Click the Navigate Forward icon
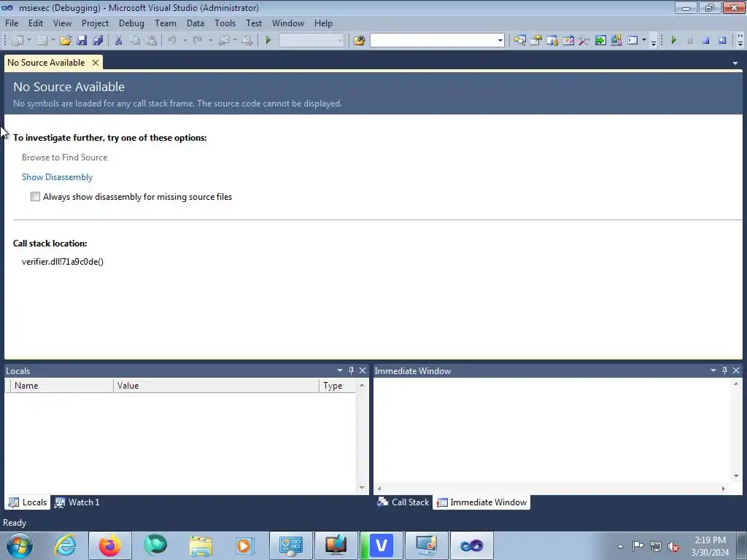 [x=247, y=41]
